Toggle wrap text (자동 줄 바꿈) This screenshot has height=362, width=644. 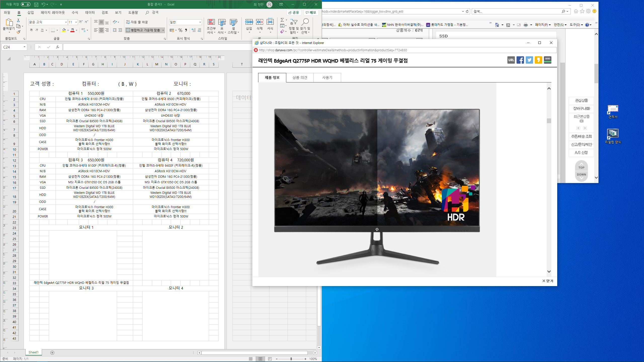[x=137, y=22]
